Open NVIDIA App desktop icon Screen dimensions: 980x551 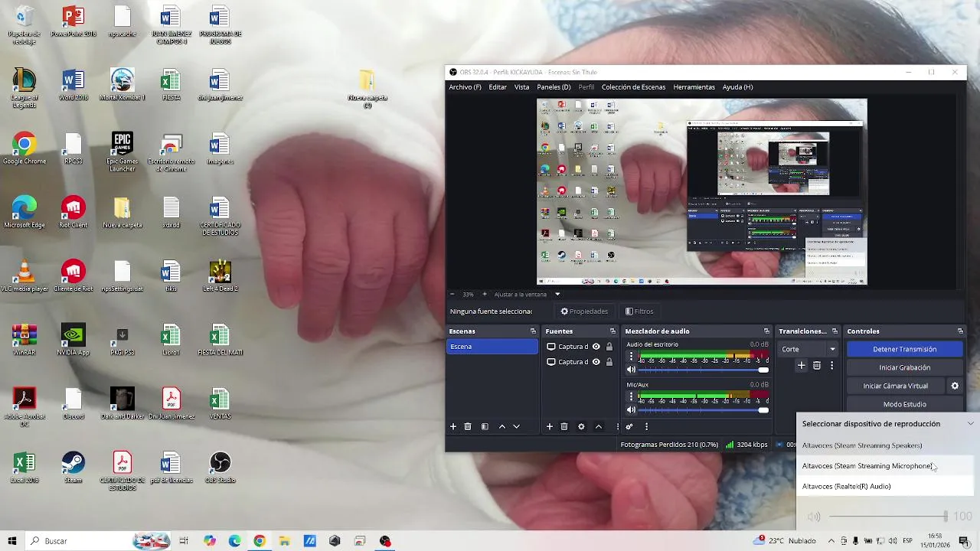click(73, 339)
